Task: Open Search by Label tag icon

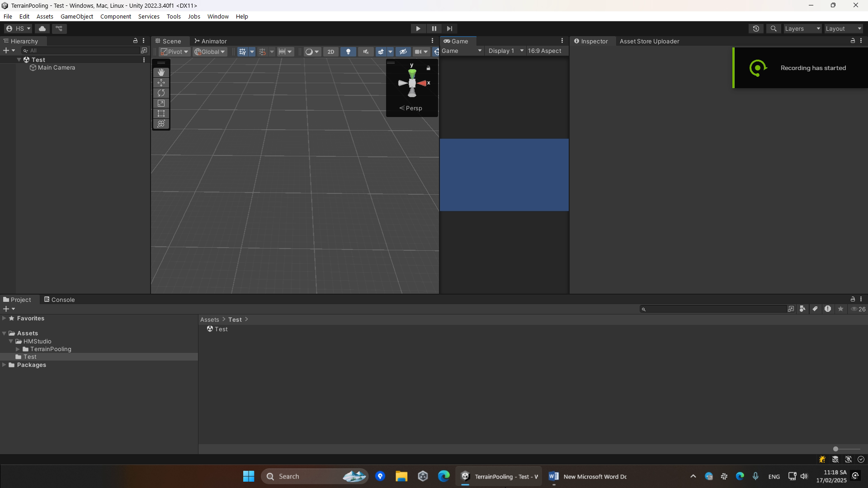Action: click(x=815, y=309)
